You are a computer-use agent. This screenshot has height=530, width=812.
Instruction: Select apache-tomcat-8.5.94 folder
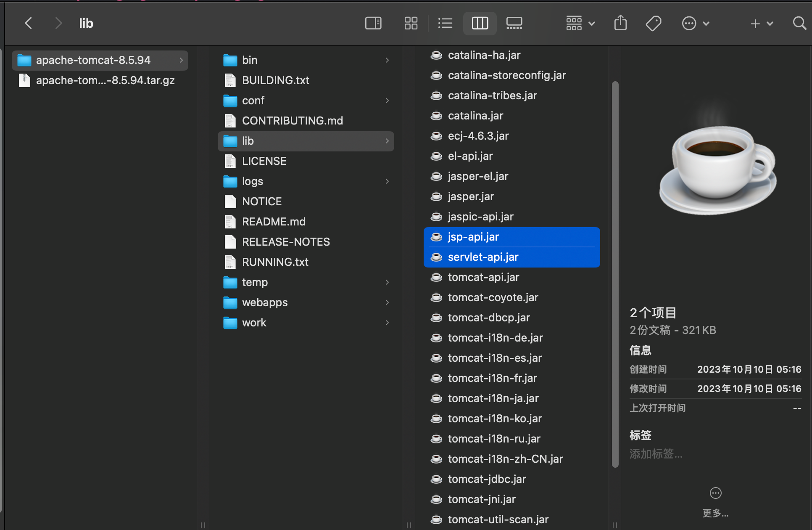(x=100, y=60)
